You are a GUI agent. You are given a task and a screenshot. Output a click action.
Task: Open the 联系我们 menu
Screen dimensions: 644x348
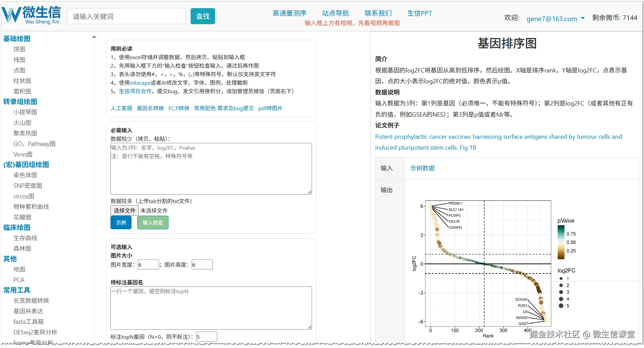tap(378, 13)
